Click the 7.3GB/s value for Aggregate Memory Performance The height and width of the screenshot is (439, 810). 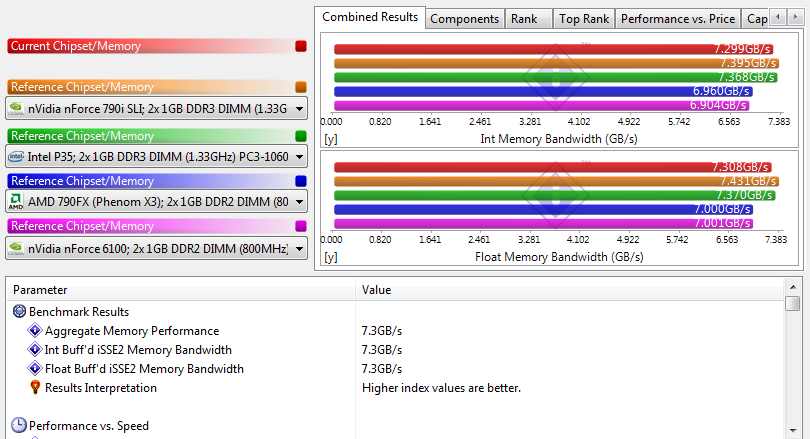(x=382, y=331)
